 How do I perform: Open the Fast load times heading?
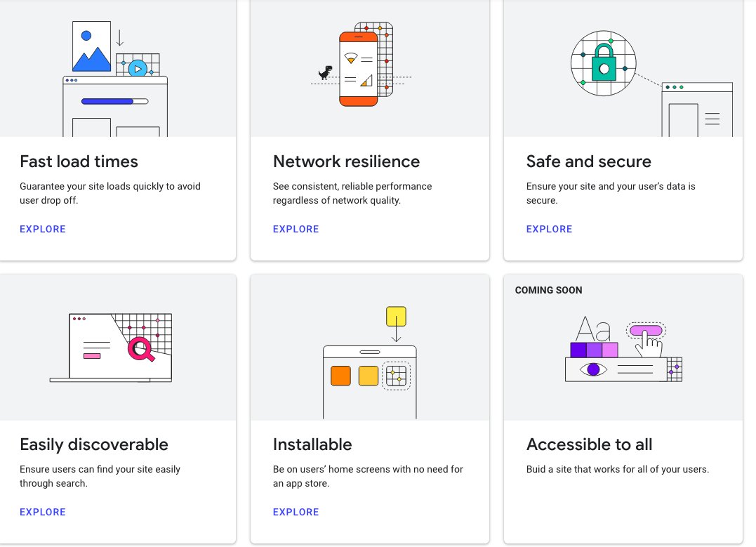[x=79, y=162]
